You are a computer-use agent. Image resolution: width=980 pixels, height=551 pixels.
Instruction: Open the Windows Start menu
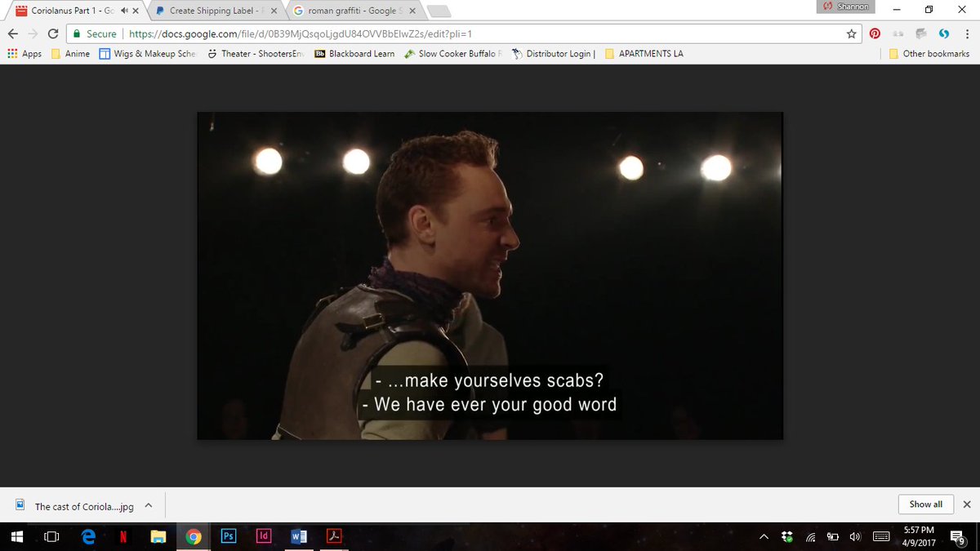coord(16,536)
